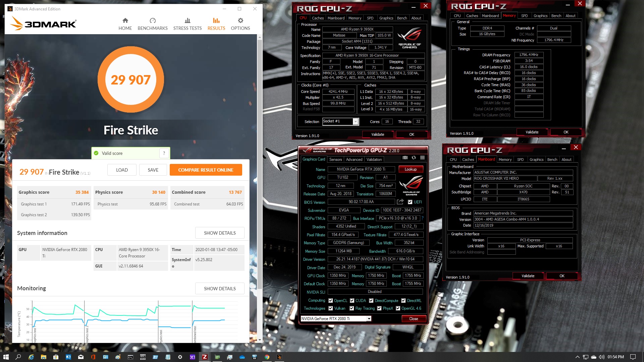
Task: Open the GPU-Z hamburger menu
Action: pos(422,158)
